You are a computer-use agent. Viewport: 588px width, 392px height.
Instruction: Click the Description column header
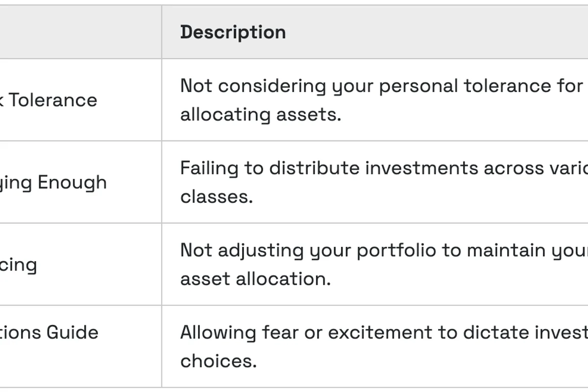pos(233,32)
